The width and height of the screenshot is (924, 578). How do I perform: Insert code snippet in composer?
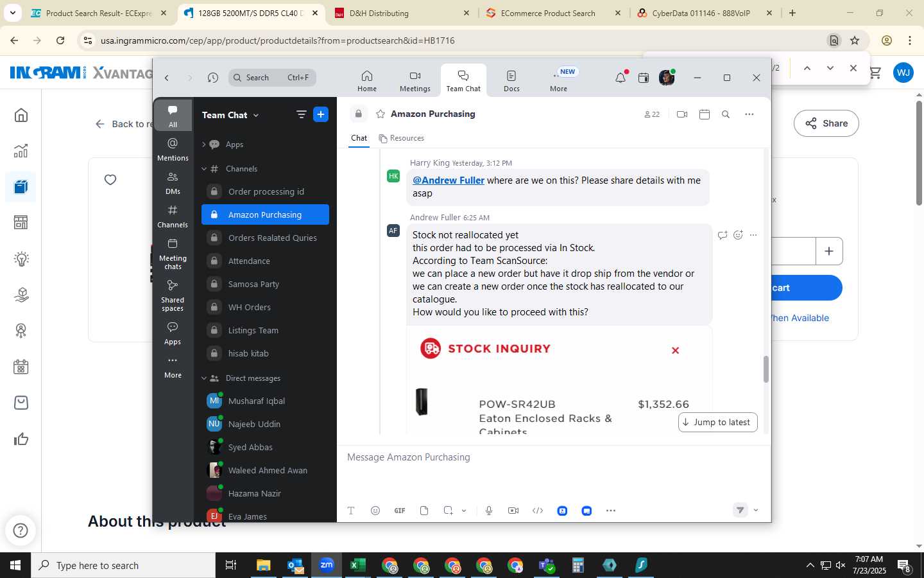point(538,511)
